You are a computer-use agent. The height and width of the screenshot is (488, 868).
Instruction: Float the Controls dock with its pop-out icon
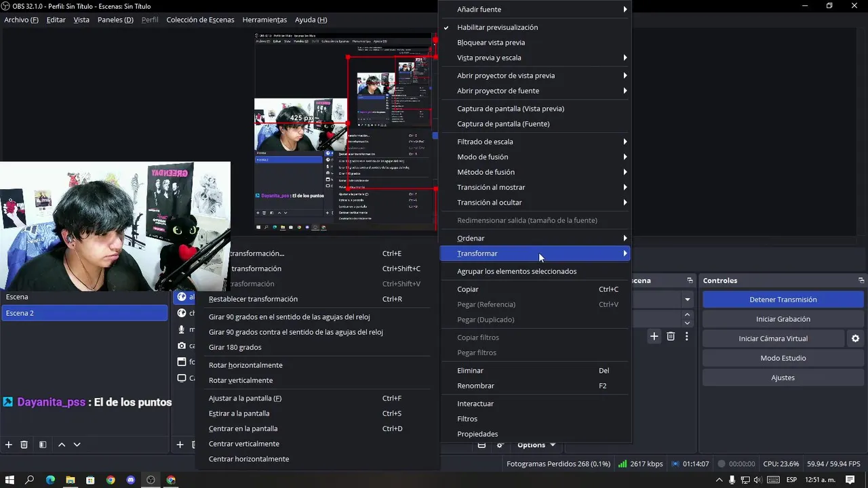(x=861, y=281)
